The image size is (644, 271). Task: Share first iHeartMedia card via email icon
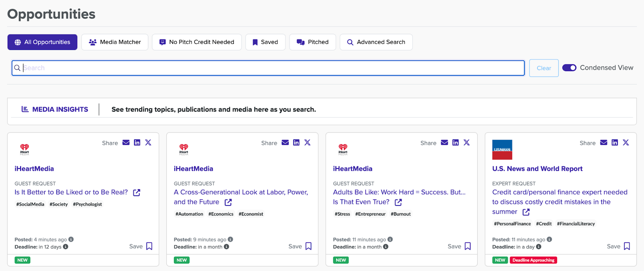(x=126, y=143)
